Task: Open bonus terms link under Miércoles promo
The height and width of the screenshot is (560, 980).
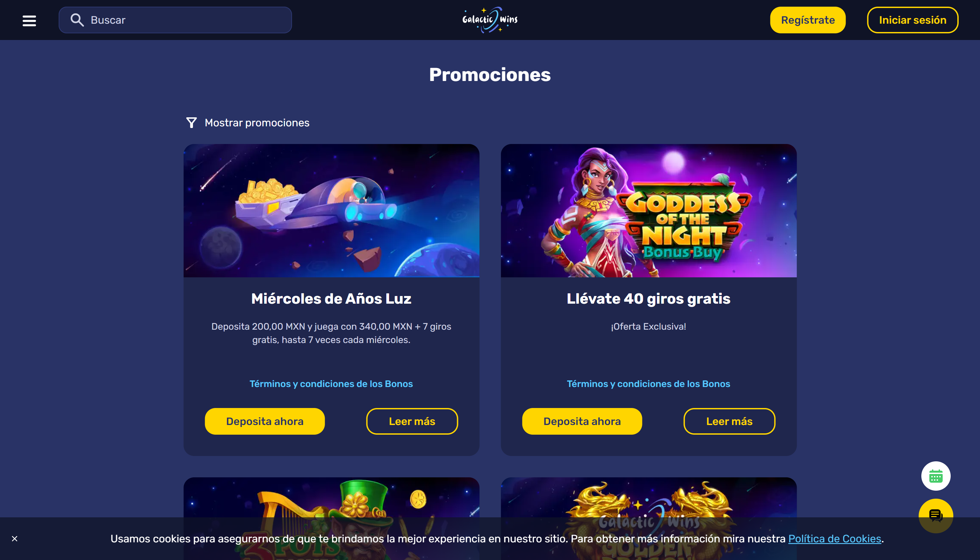Action: tap(331, 383)
